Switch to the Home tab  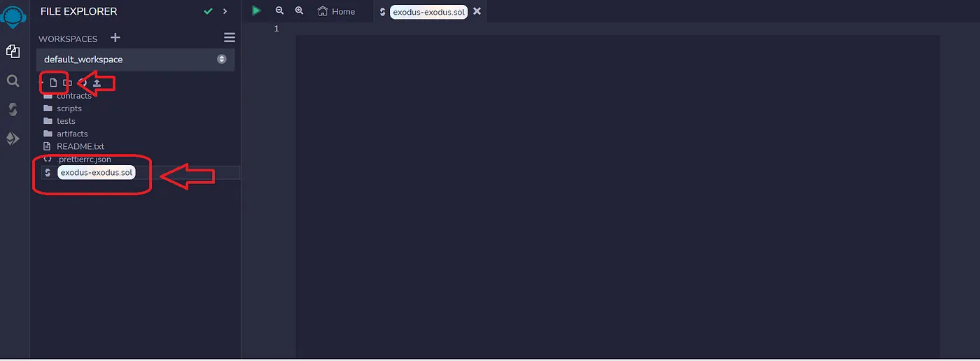coord(336,11)
